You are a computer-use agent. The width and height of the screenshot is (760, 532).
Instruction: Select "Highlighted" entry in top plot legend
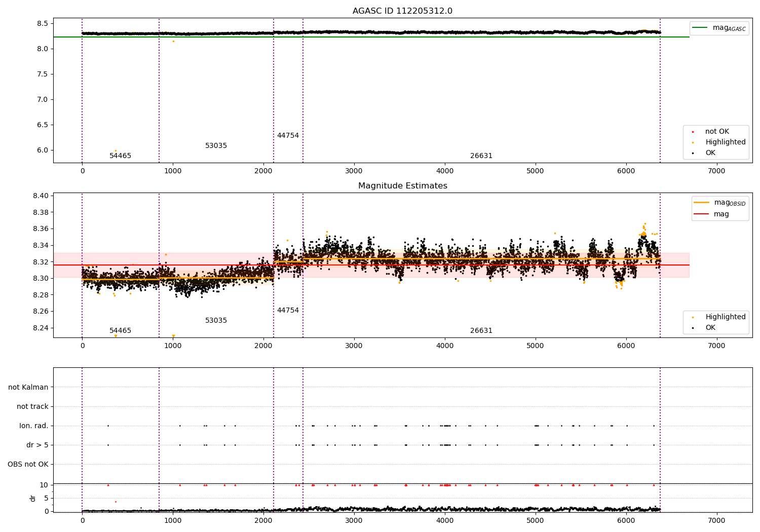(x=726, y=142)
